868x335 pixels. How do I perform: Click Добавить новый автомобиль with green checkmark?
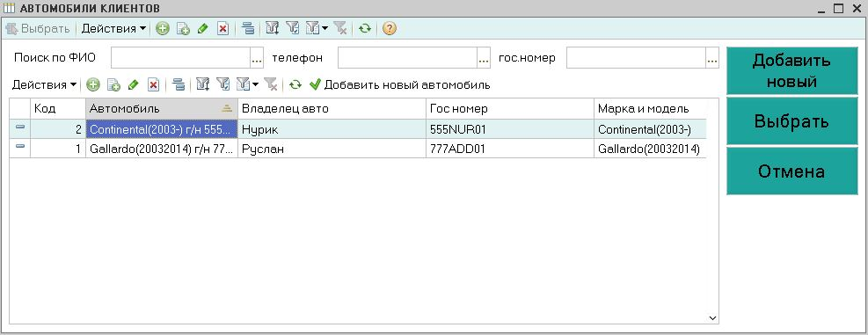[x=399, y=84]
